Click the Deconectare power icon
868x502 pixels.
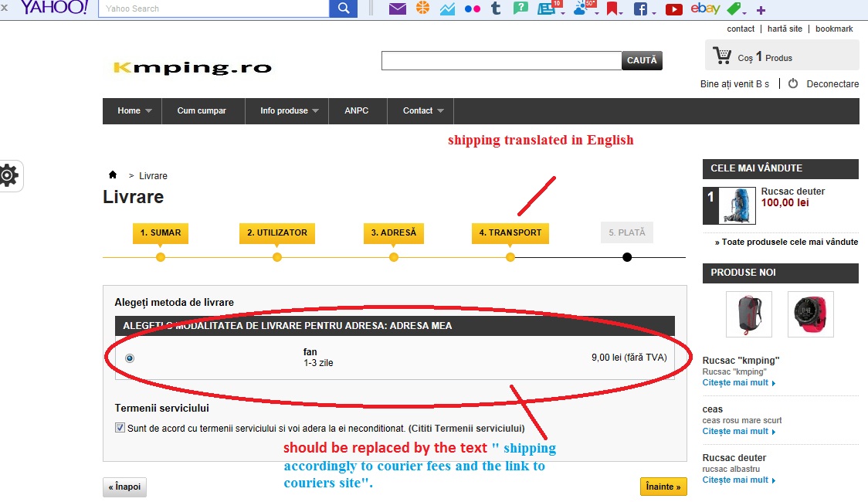pos(793,83)
